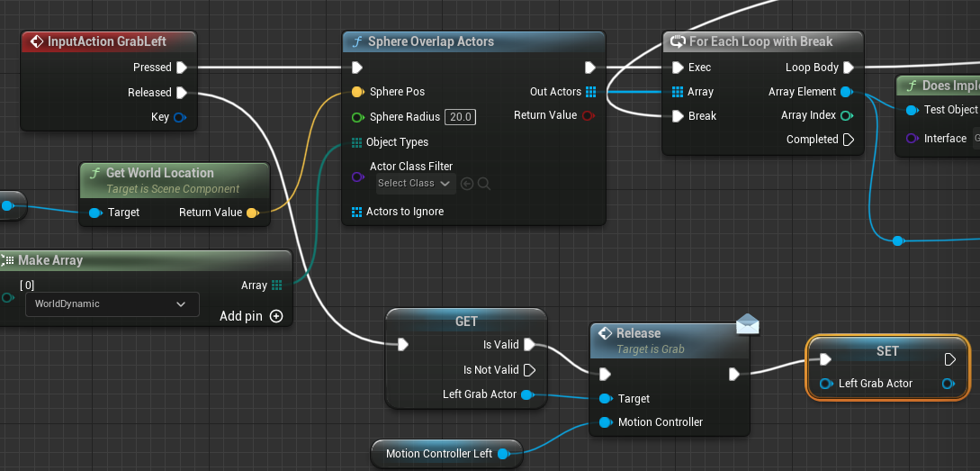Select the SET node title

(x=887, y=351)
